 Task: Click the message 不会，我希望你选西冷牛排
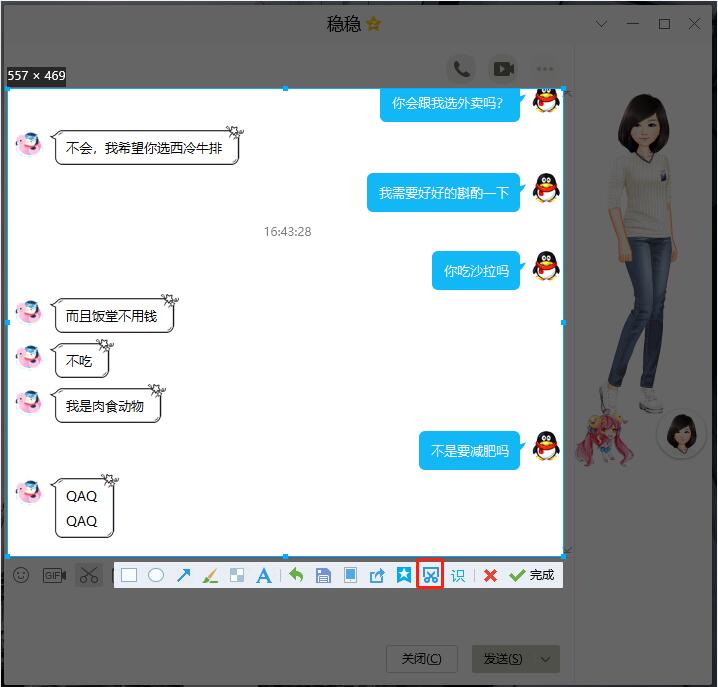(147, 147)
